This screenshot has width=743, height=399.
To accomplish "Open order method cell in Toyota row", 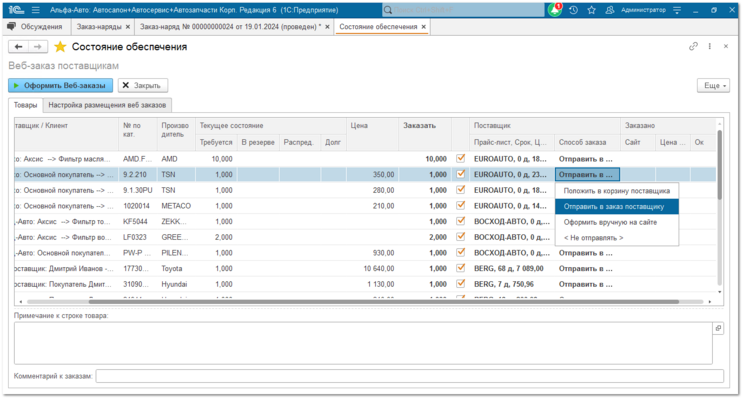I will 587,268.
